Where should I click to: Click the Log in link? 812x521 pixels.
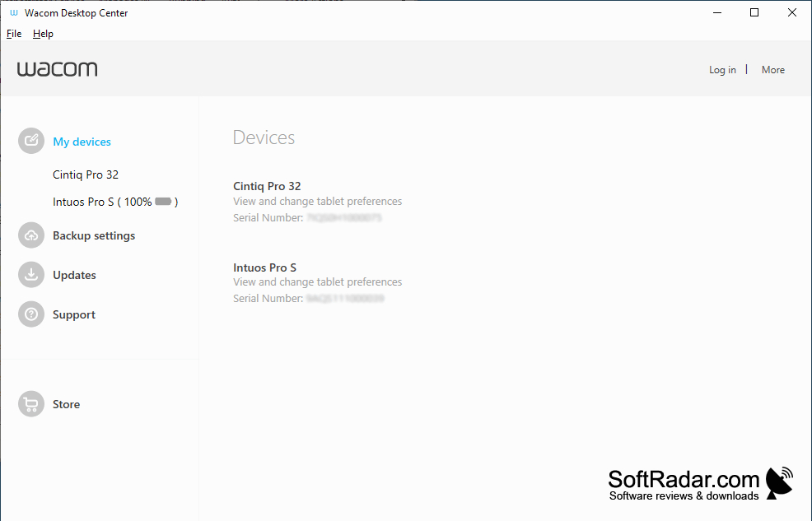(x=722, y=70)
